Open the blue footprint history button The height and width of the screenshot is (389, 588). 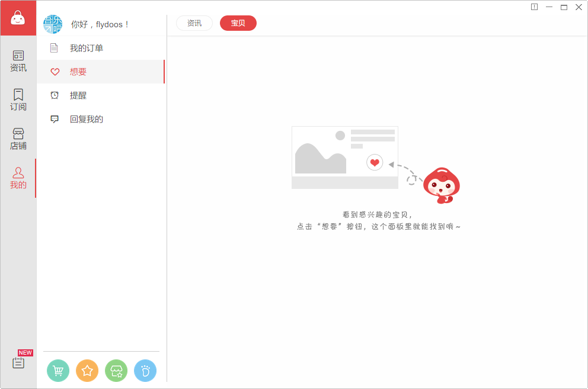[145, 371]
